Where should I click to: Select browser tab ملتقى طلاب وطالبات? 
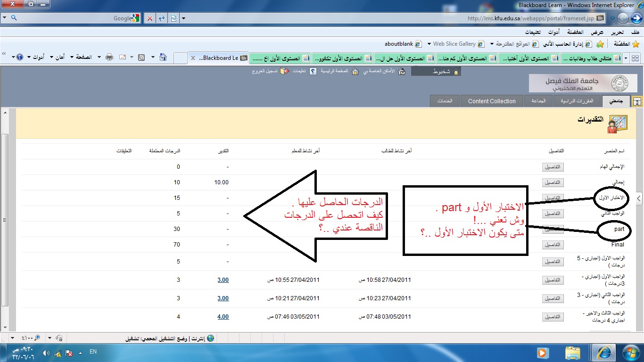click(592, 58)
